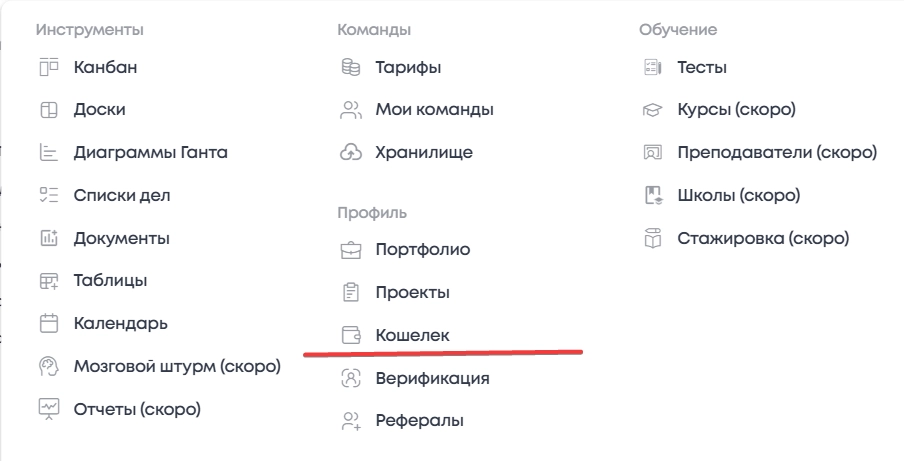The width and height of the screenshot is (904, 461).
Task: Go to Проекты in profile section
Action: 412,293
